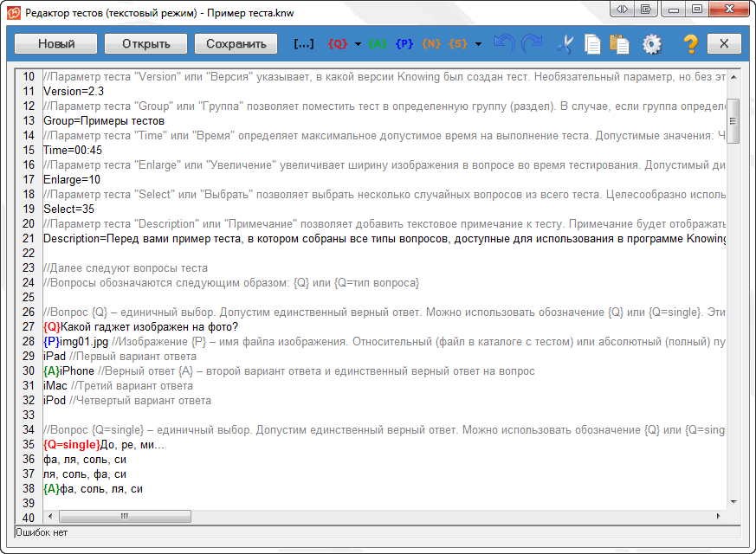Click line {A}фа, соль, ля, си
Viewport: 756px width, 554px height.
(93, 489)
